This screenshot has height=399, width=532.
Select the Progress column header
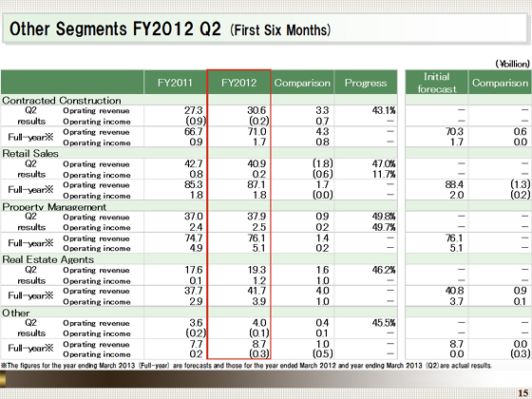point(366,83)
